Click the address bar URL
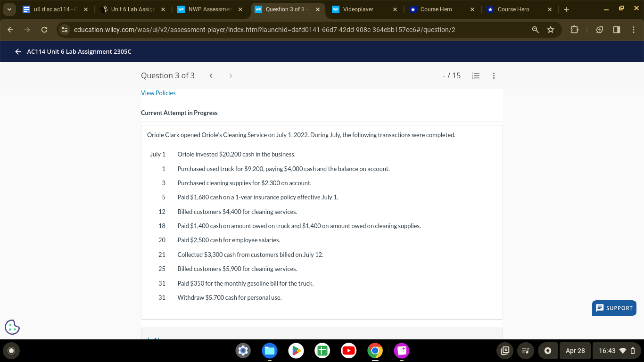 click(x=264, y=30)
